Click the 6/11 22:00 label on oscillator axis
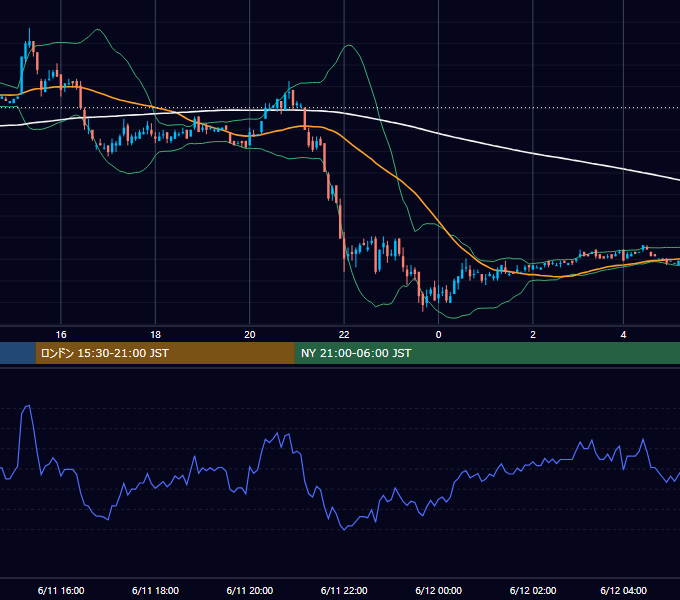 pos(344,590)
